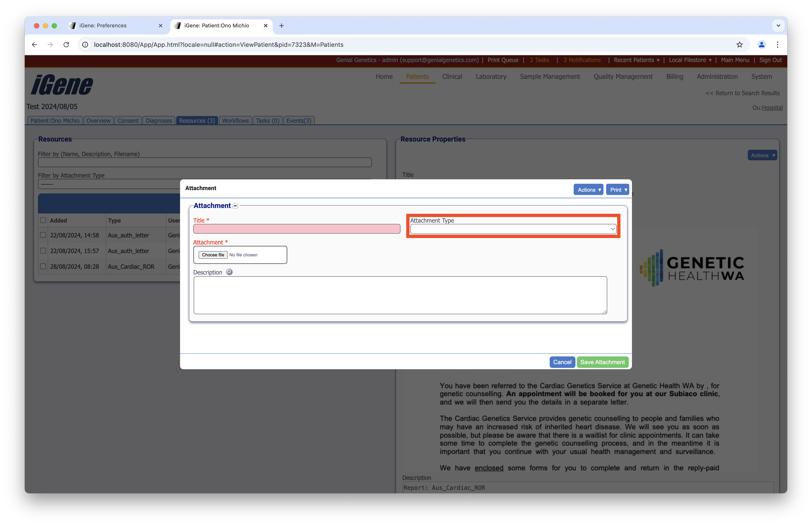The image size is (812, 526).
Task: Reload the page in the browser
Action: point(66,45)
